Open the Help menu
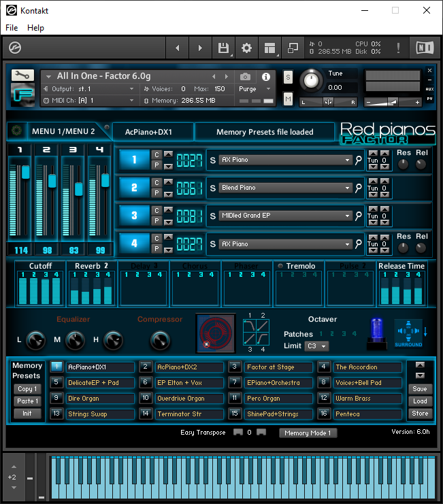Image resolution: width=443 pixels, height=504 pixels. coord(35,28)
